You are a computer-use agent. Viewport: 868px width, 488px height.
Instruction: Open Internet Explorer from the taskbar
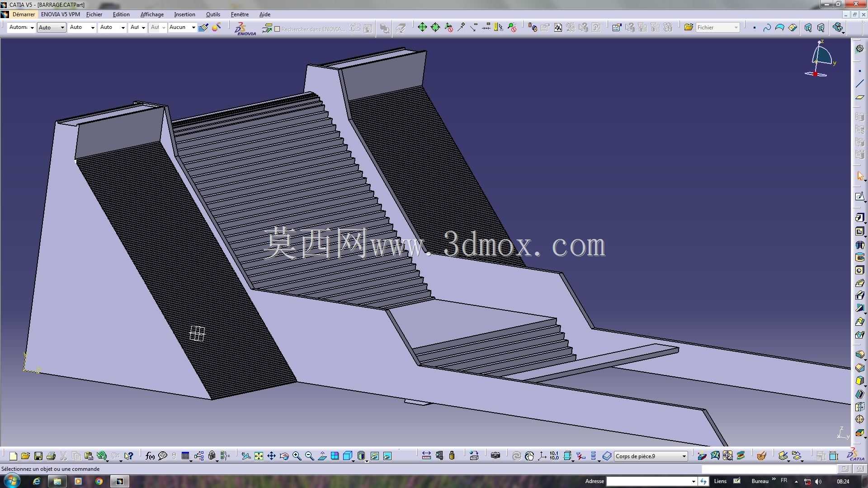[37, 481]
